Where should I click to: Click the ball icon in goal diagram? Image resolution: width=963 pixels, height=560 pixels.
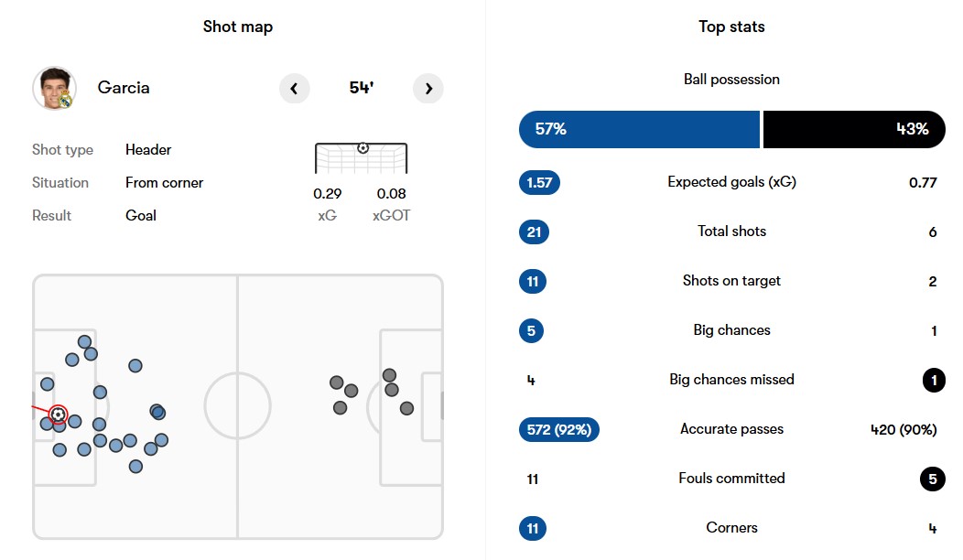362,147
